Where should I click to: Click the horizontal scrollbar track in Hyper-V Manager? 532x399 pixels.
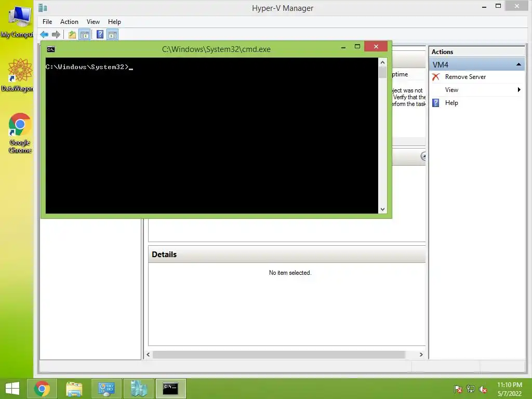[278, 354]
